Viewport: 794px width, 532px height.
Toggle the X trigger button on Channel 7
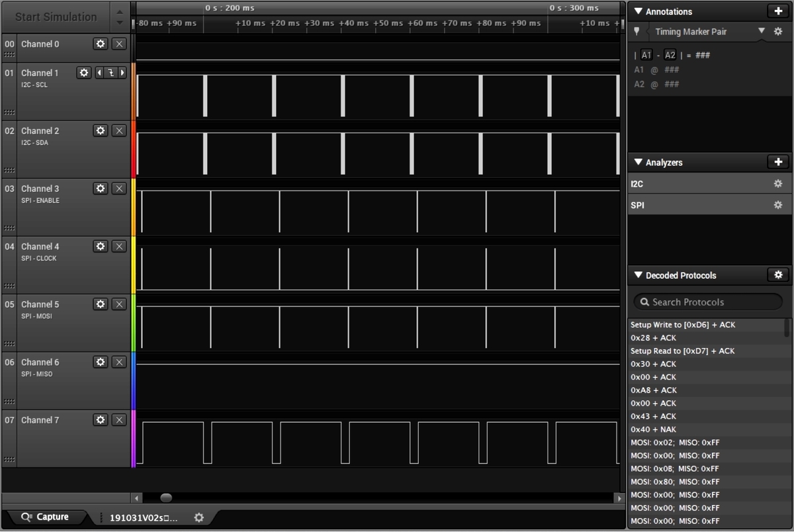click(x=119, y=420)
